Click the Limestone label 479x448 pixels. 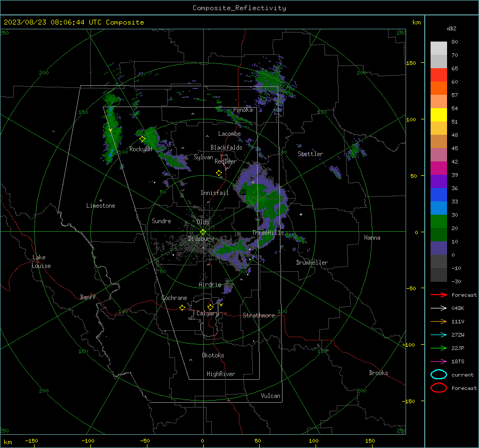(101, 206)
